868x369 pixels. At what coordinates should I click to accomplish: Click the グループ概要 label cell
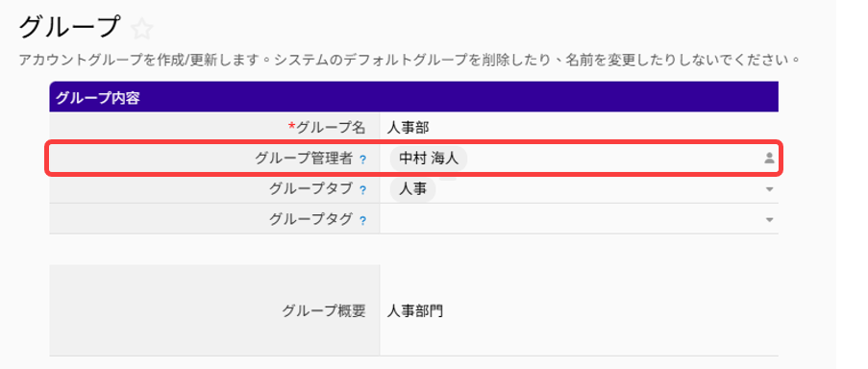[x=214, y=310]
